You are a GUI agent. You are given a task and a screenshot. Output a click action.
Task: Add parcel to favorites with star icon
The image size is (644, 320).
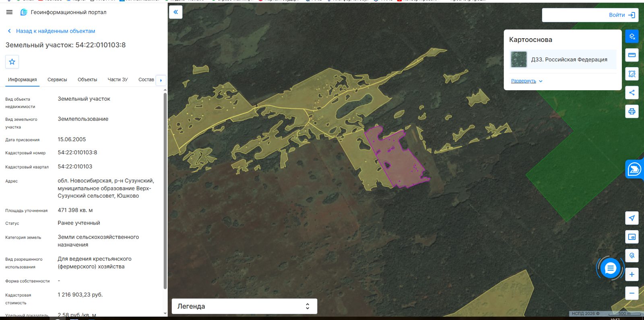click(x=12, y=62)
